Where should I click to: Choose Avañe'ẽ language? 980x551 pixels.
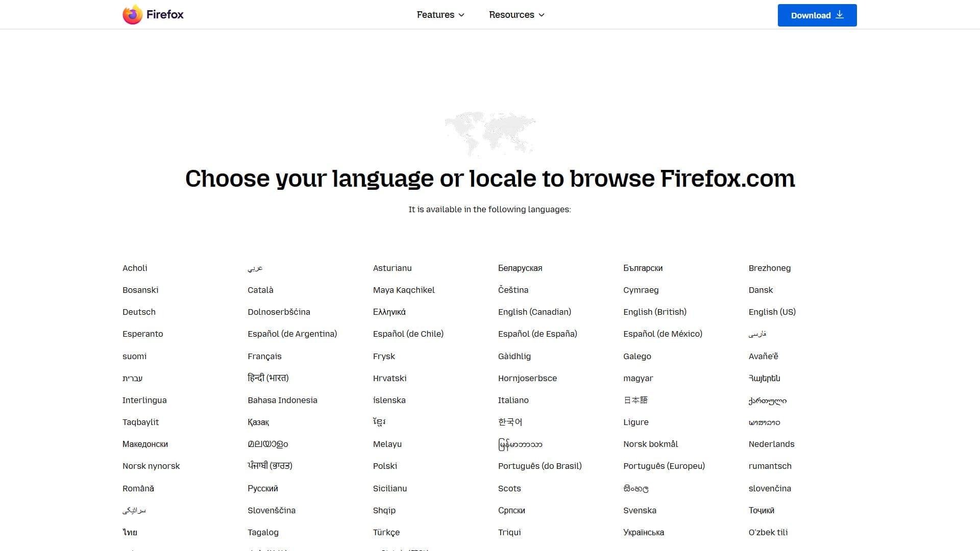pos(763,356)
